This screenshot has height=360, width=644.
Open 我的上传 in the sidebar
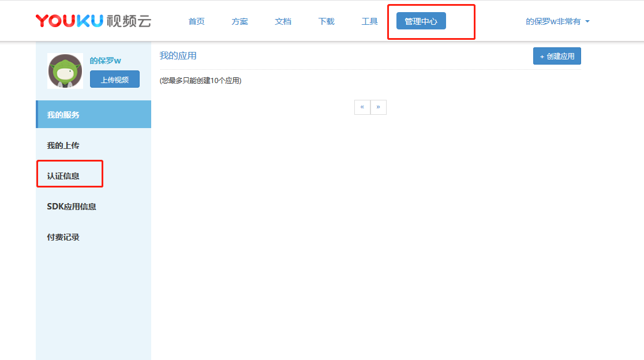pos(63,145)
